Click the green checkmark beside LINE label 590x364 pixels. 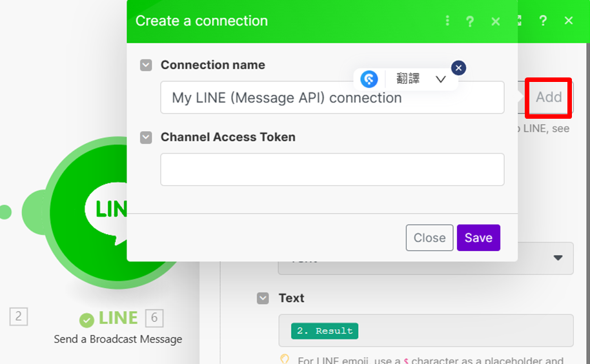coord(86,319)
